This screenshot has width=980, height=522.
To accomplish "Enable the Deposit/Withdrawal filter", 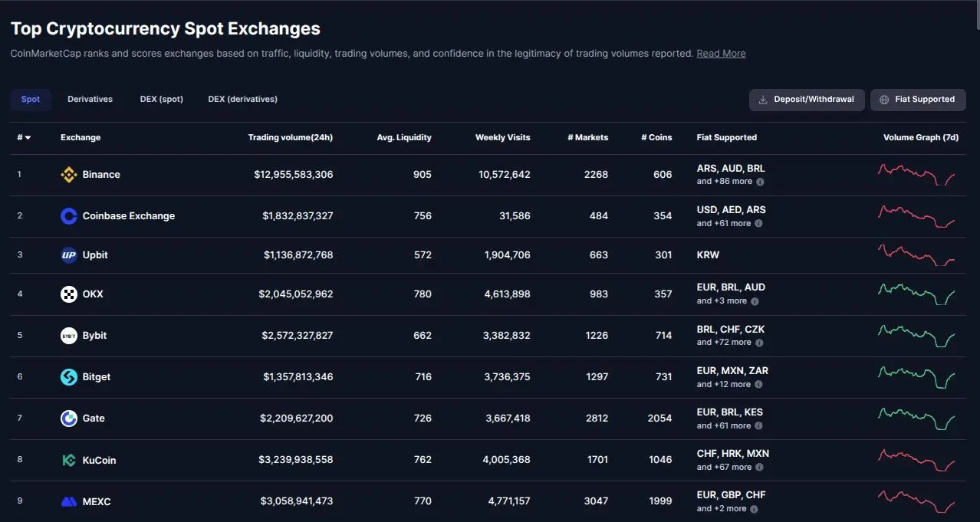I will pos(806,99).
